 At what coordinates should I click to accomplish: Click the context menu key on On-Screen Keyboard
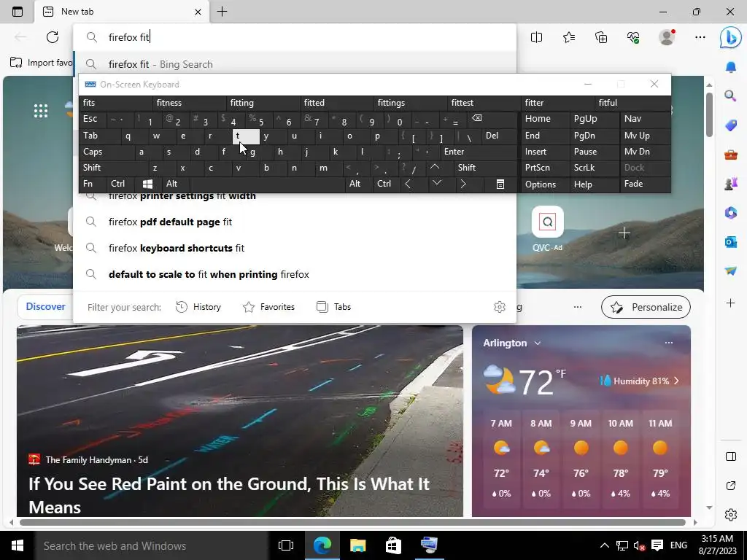500,184
